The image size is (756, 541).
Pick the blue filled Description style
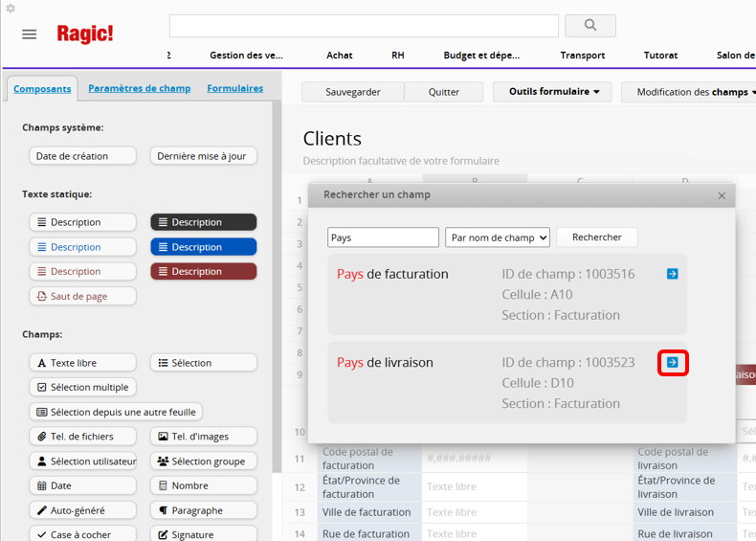coord(203,247)
